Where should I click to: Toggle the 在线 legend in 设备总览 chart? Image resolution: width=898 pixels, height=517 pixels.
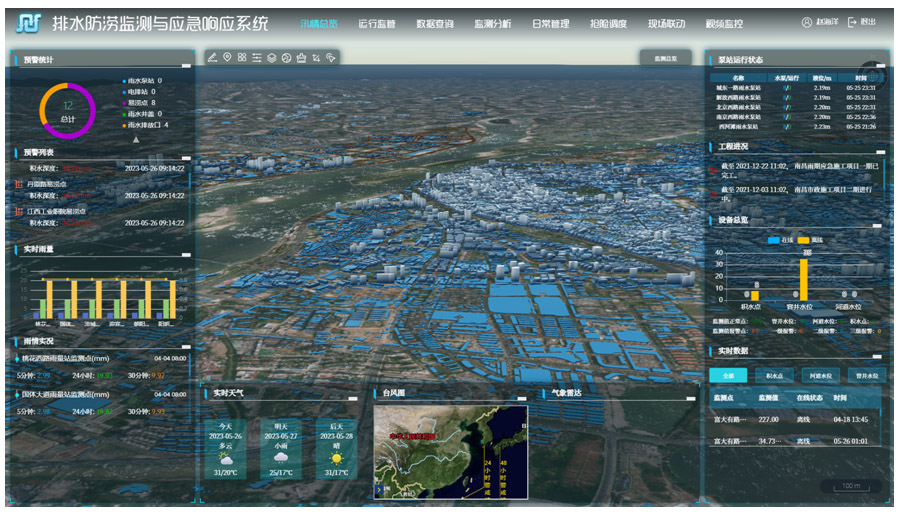[776, 240]
